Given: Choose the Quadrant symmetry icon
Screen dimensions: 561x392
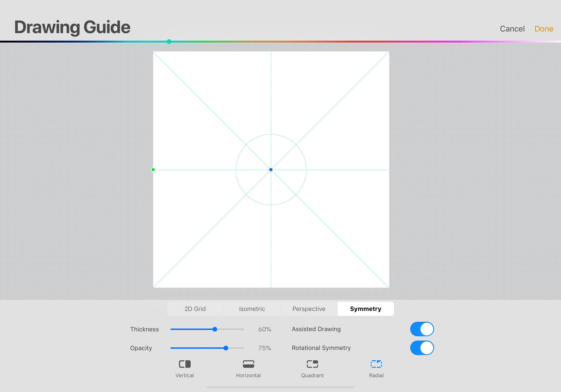Looking at the screenshot, I should coord(312,364).
